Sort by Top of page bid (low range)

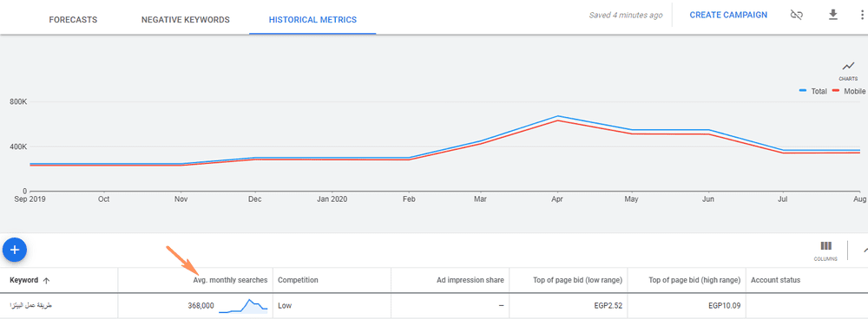[x=580, y=280]
